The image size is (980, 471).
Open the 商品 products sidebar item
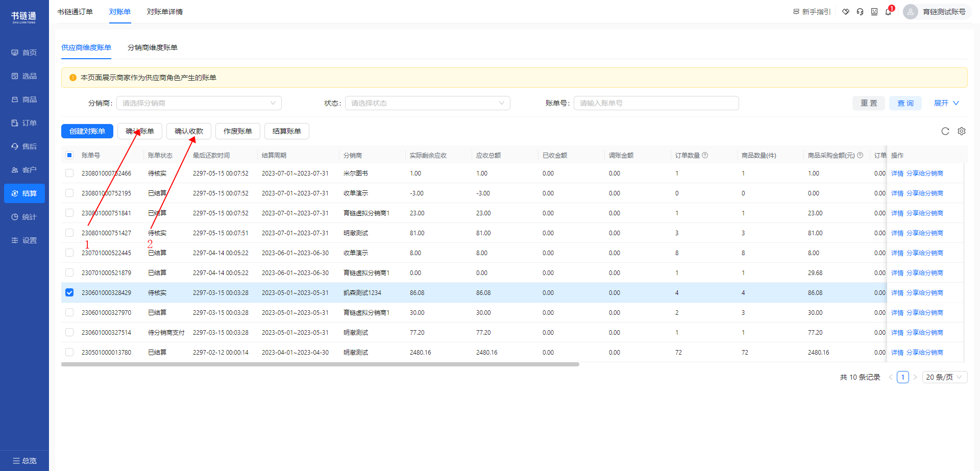point(24,100)
